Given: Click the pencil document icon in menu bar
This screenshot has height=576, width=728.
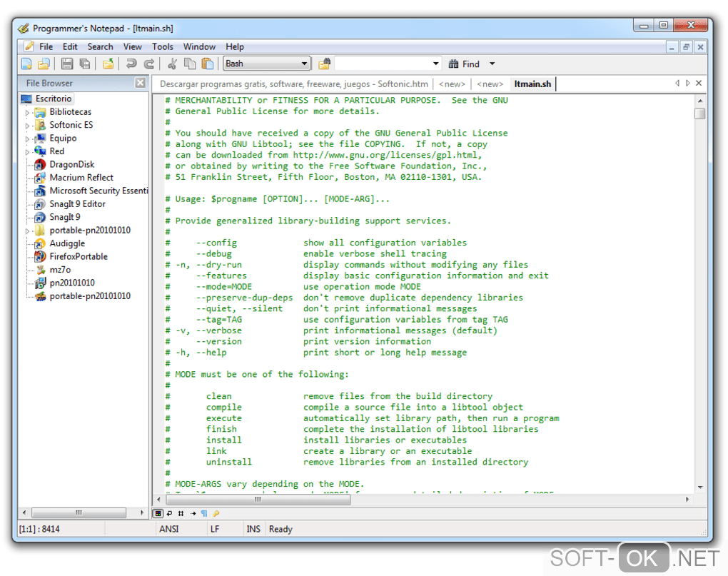Looking at the screenshot, I should click(29, 46).
